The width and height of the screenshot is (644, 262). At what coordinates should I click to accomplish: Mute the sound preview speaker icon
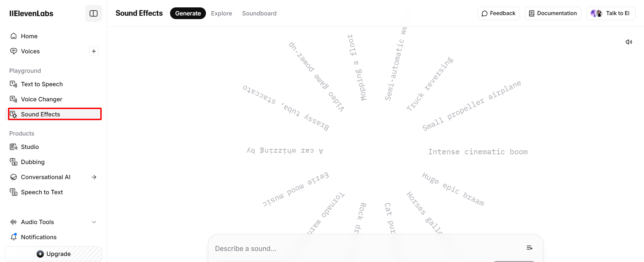(x=629, y=42)
